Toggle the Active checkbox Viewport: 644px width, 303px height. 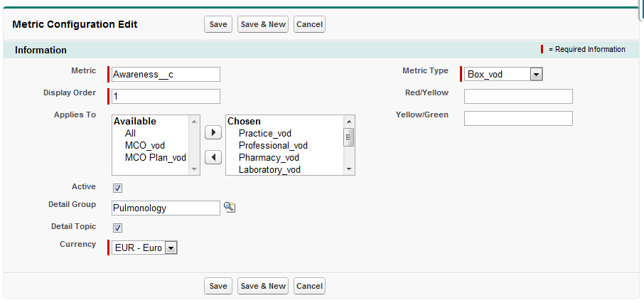tap(118, 188)
